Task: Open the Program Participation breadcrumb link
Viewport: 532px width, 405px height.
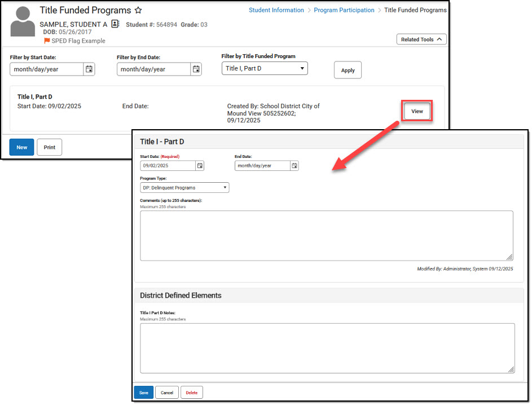Action: pyautogui.click(x=344, y=10)
